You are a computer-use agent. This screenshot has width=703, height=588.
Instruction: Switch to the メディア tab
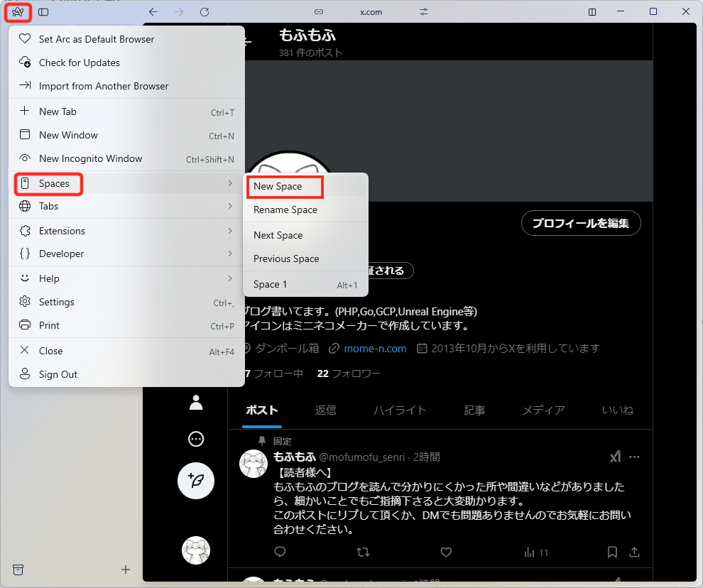click(543, 410)
